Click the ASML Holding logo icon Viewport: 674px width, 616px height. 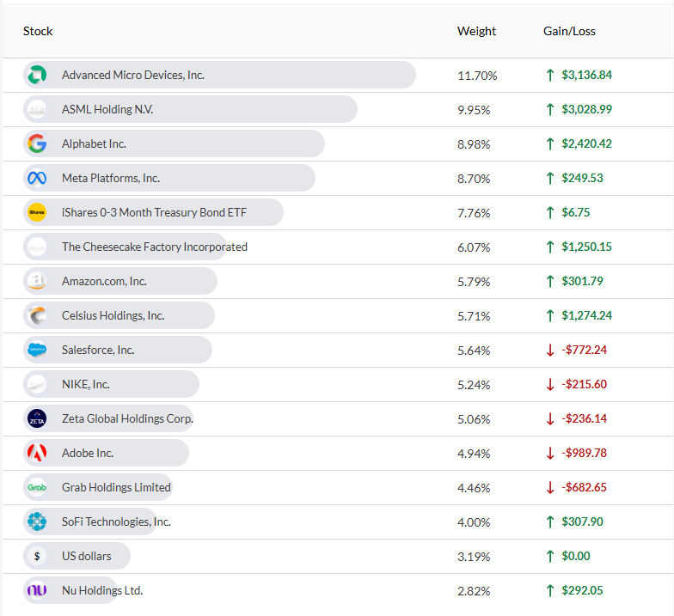coord(37,109)
